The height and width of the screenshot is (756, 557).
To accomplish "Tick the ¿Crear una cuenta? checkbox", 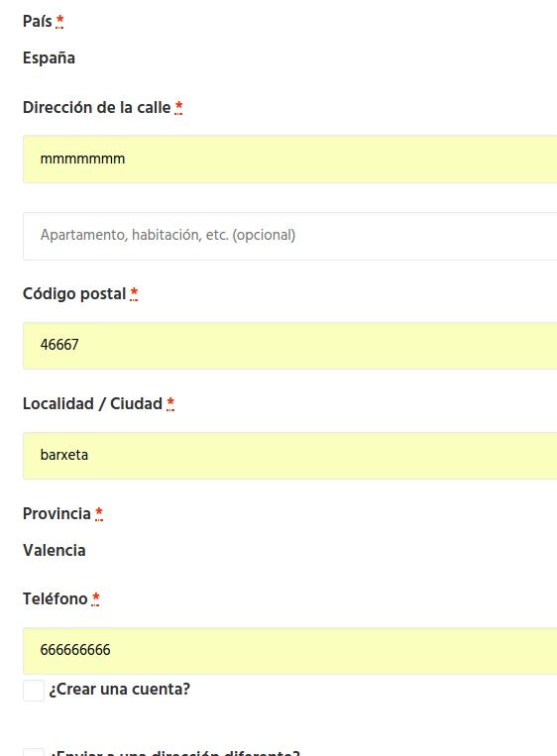I will (x=34, y=691).
